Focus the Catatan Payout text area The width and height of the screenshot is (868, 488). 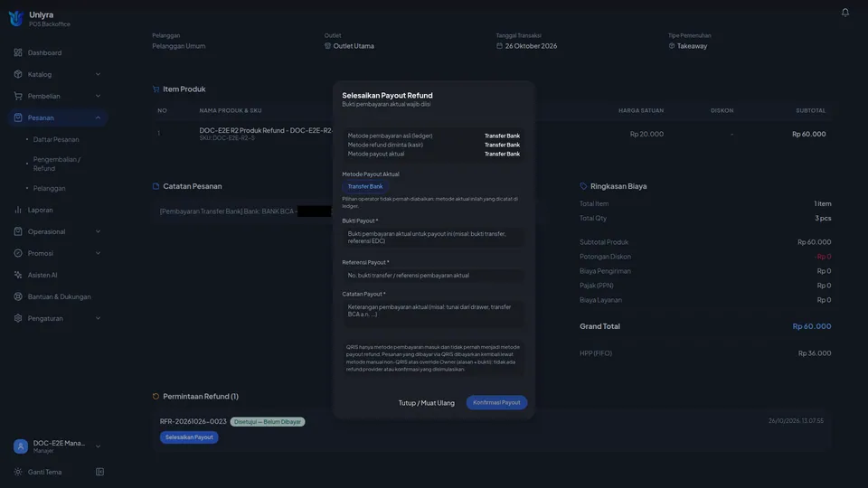coord(433,314)
